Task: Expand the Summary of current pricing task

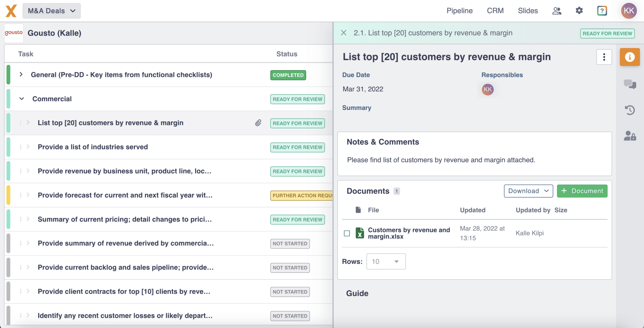Action: 28,219
